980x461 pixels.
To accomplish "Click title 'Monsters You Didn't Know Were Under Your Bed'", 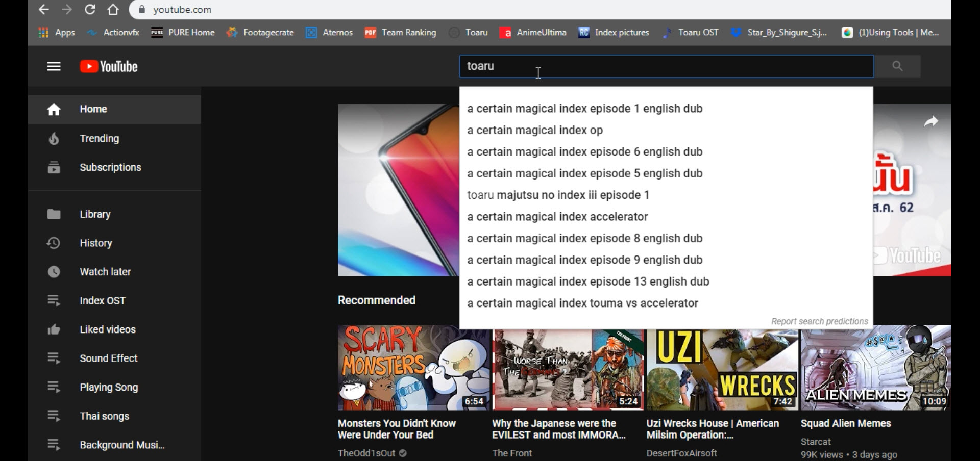I will (x=397, y=429).
